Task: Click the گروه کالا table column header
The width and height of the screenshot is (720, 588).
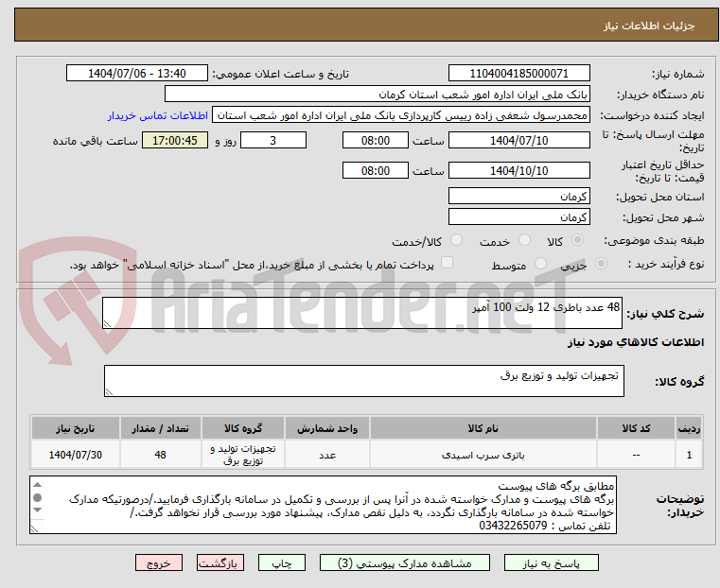Action: click(x=243, y=428)
